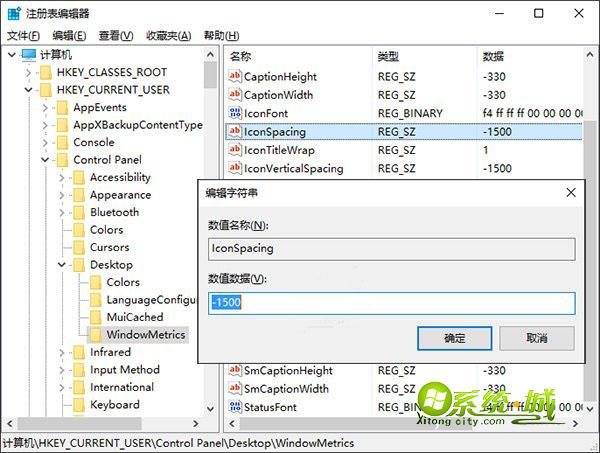Expand the AppEvents node
The image size is (600, 453).
tap(45, 108)
